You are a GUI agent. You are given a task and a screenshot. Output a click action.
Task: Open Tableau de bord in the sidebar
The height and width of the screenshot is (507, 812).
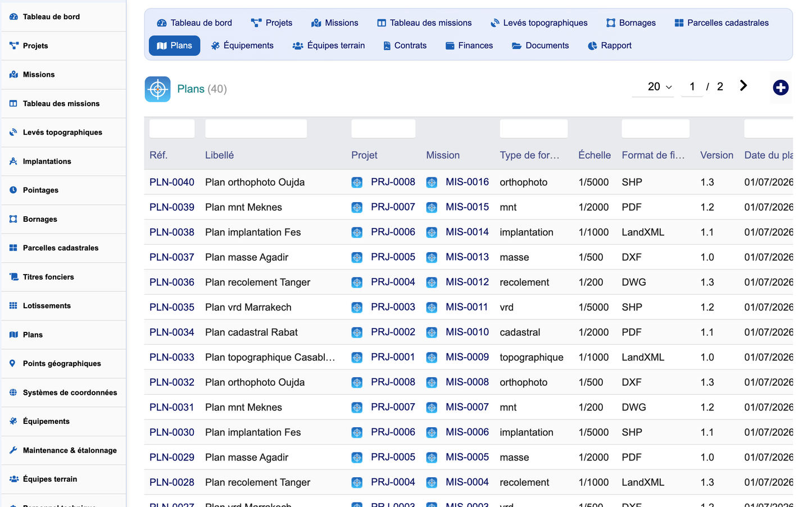(63, 17)
